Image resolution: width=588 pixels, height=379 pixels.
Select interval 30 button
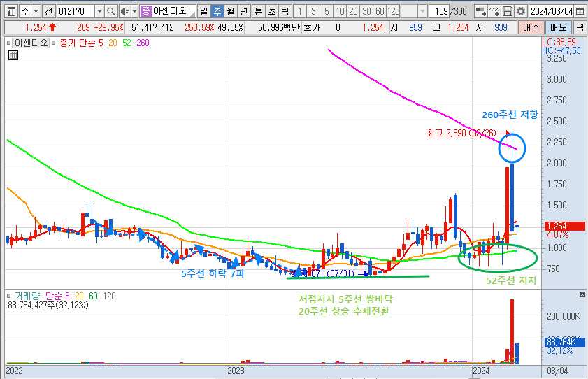367,11
